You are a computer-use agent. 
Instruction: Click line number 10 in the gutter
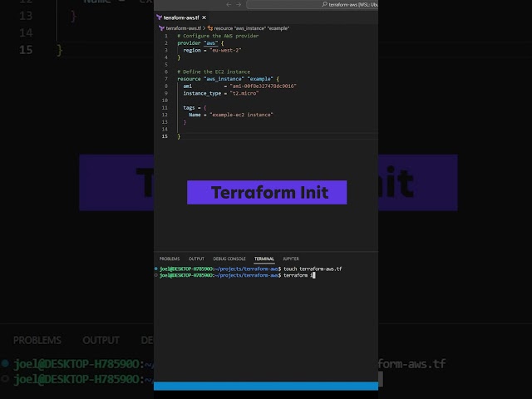(165, 101)
